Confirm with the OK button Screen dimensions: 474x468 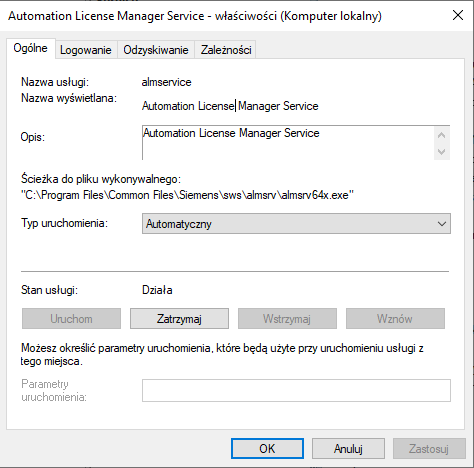[x=267, y=449]
